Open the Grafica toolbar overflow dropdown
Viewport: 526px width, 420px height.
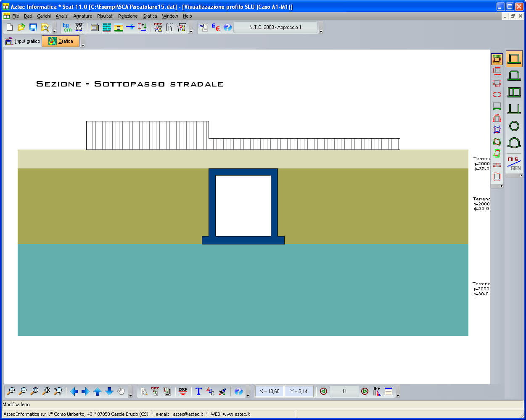coord(83,45)
